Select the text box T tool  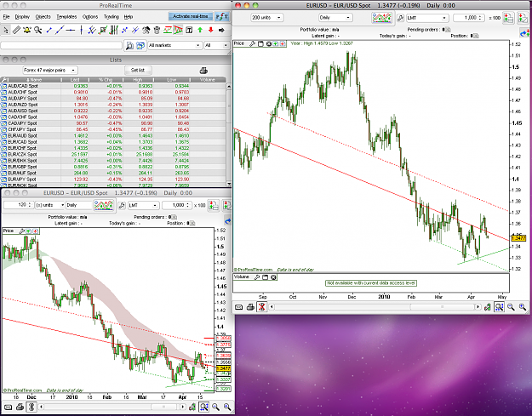(189, 31)
